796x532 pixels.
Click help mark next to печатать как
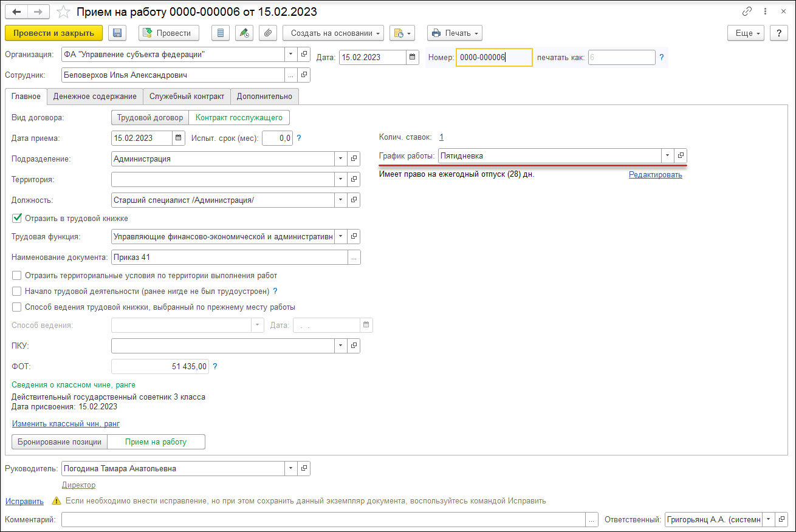click(x=662, y=58)
